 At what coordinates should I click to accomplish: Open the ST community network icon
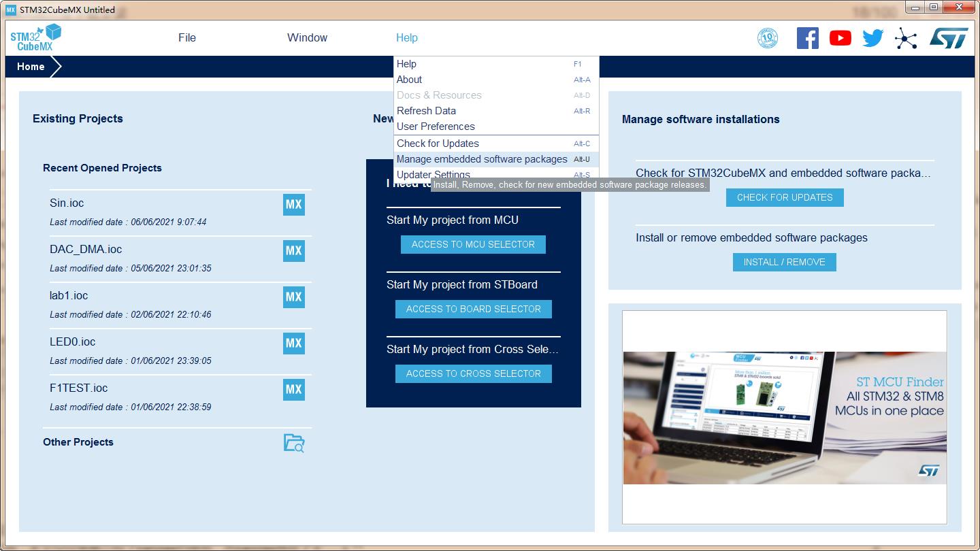(906, 38)
